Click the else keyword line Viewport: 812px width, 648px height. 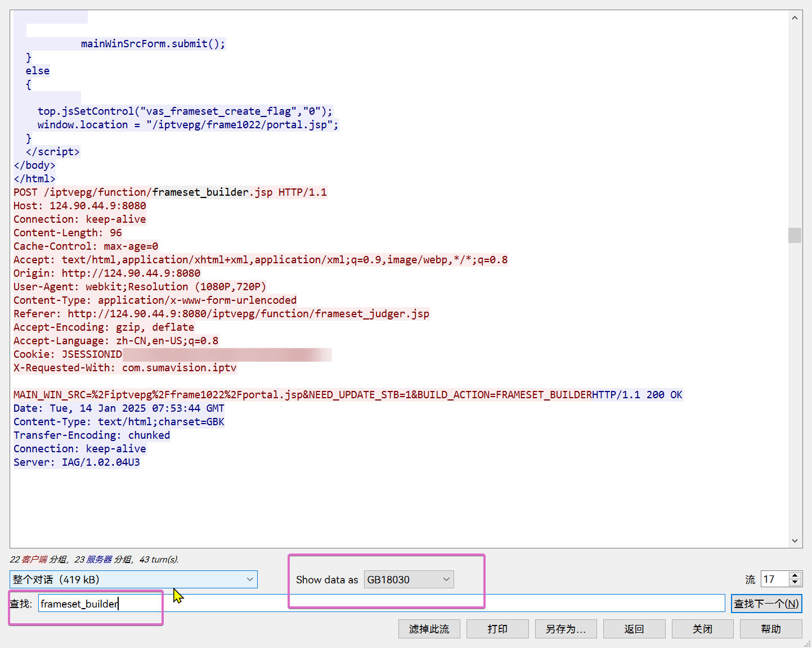38,71
